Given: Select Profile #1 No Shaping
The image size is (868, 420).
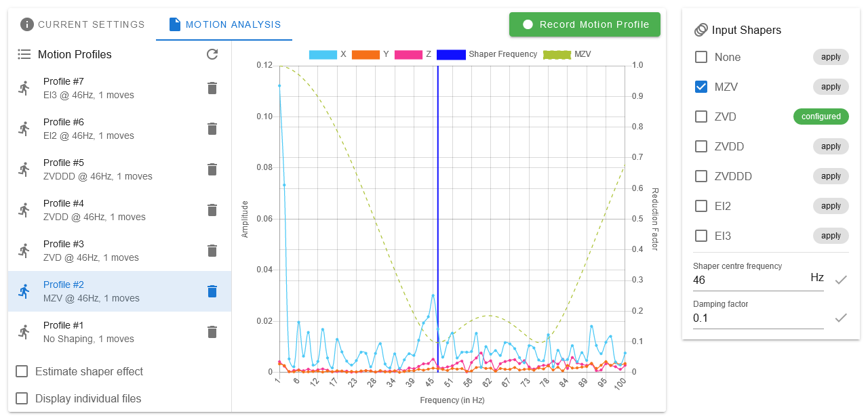Looking at the screenshot, I should [x=119, y=332].
